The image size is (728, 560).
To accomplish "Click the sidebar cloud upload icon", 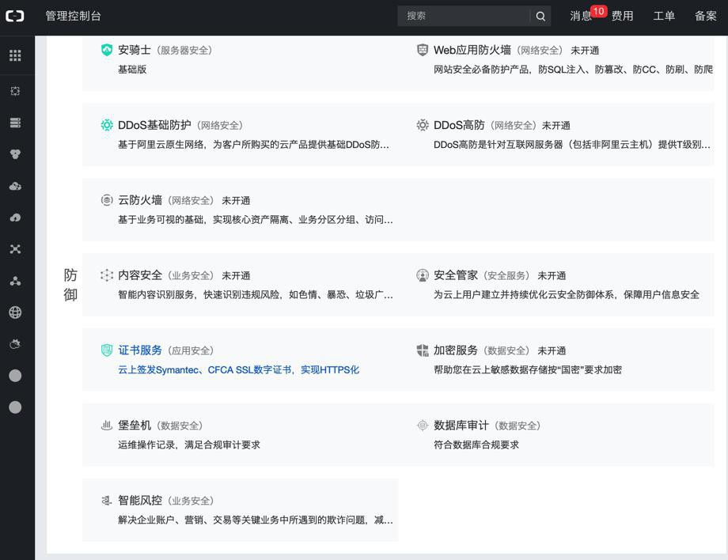I will [x=15, y=218].
